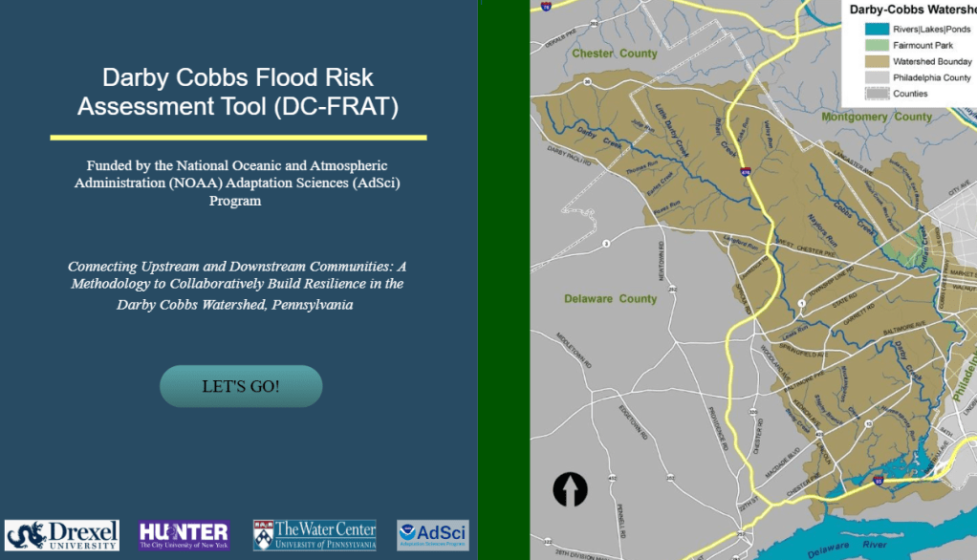Click the NOAA AdSci logo
Viewport: 977px width, 560px height.
433,535
